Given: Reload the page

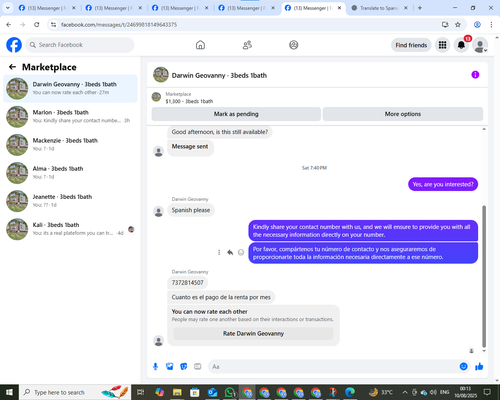Looking at the screenshot, I should (37, 24).
